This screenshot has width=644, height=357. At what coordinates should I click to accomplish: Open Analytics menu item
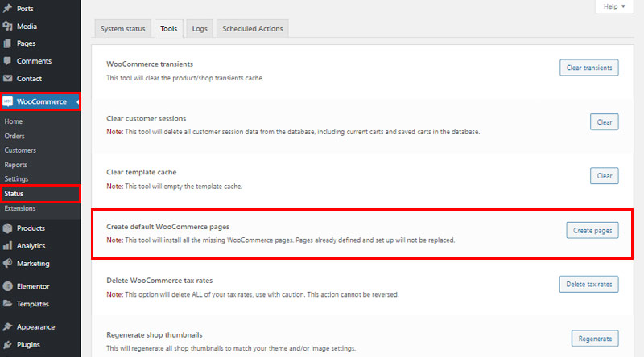(x=31, y=246)
